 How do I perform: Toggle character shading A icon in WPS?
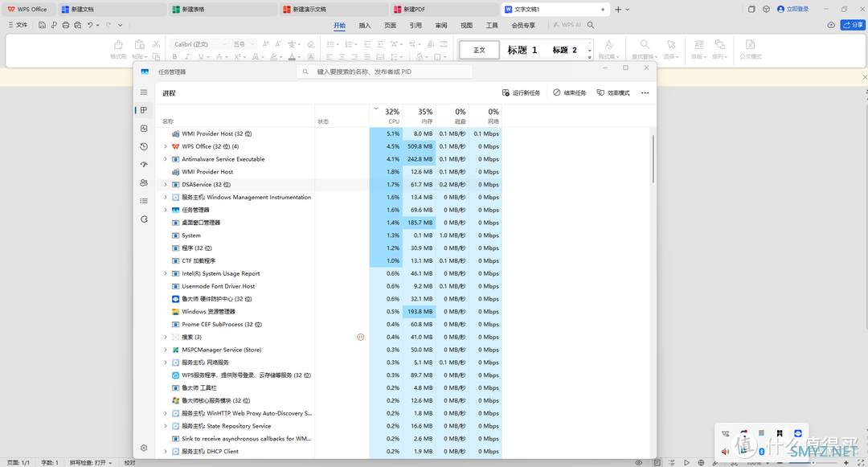coord(310,56)
